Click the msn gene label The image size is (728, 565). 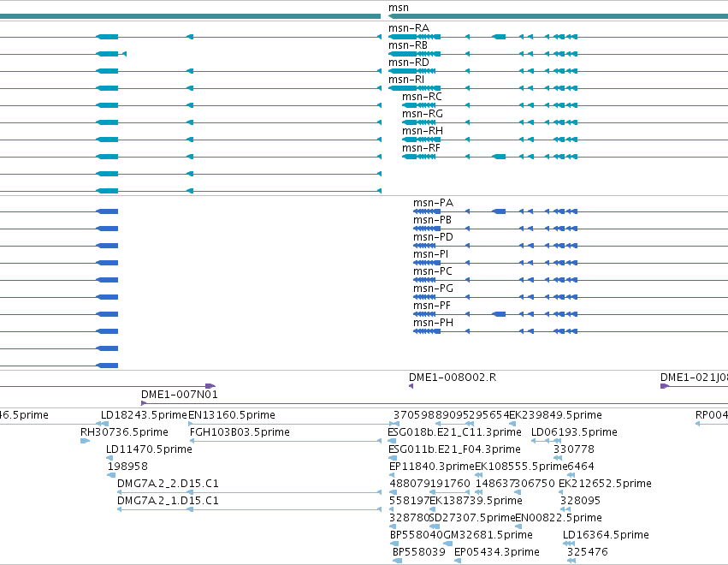click(x=399, y=8)
